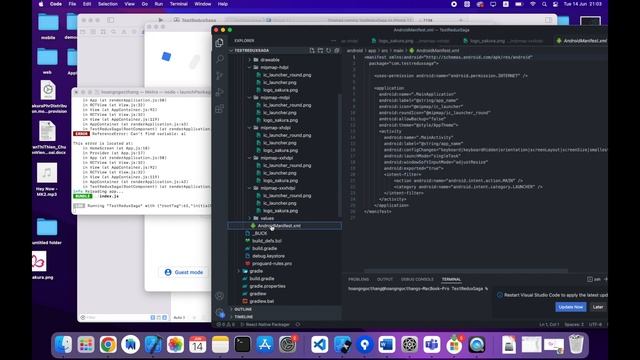The height and width of the screenshot is (360, 640).
Task: Refresh the Explorer file tree
Action: [329, 51]
